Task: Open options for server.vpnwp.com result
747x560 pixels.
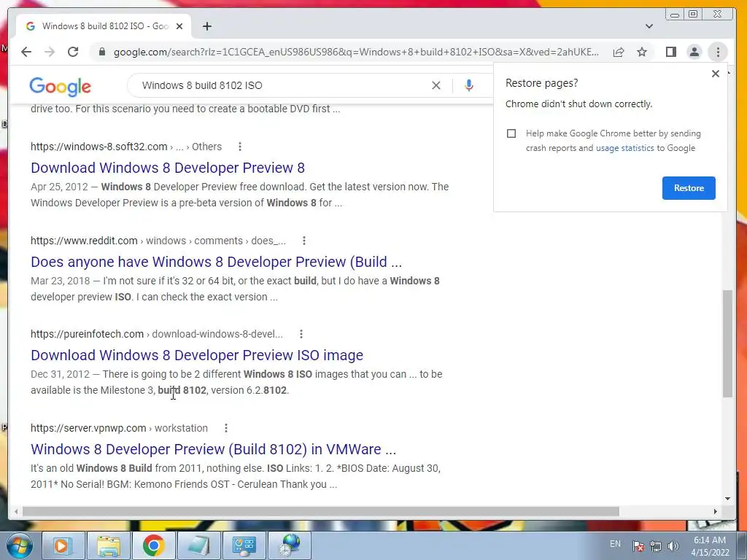Action: point(226,428)
